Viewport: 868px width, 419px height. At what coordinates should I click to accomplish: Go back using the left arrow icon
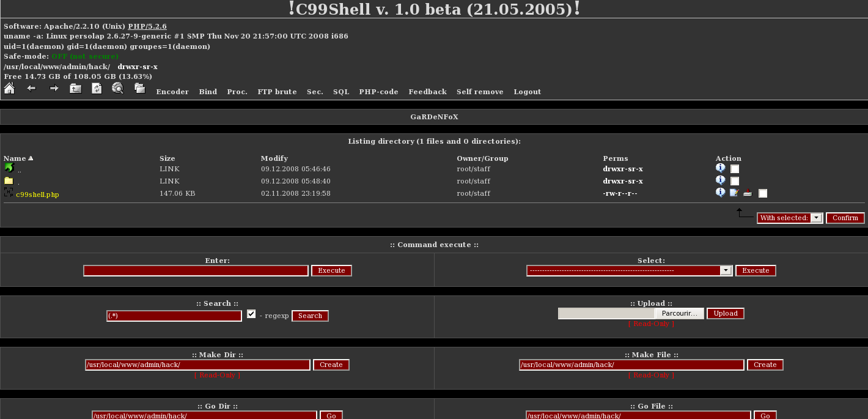pos(31,89)
